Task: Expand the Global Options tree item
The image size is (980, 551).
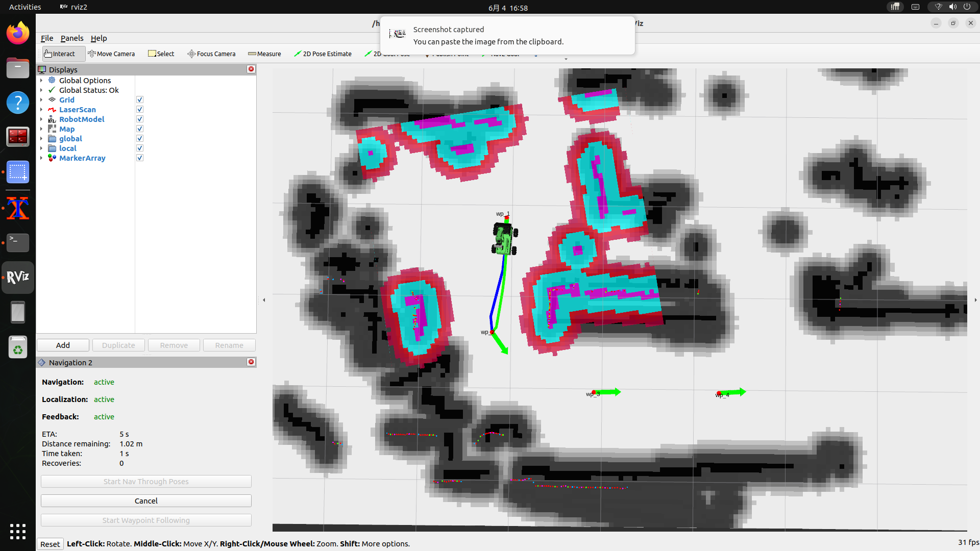Action: (41, 80)
